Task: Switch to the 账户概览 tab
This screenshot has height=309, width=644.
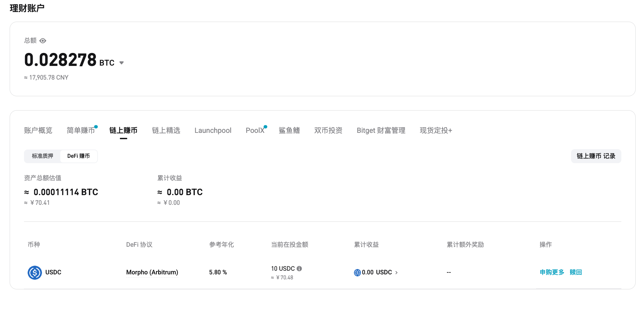Action: pyautogui.click(x=38, y=130)
